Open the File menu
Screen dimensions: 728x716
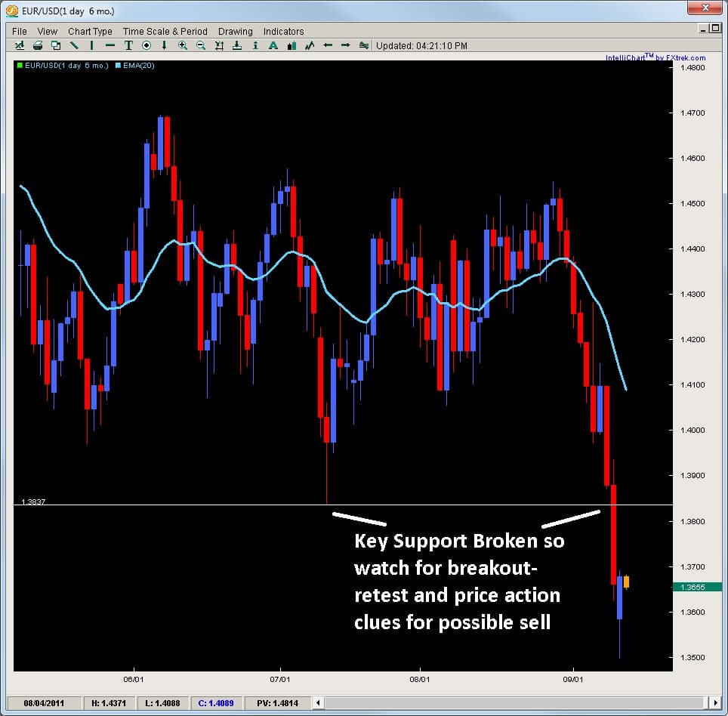click(x=20, y=31)
